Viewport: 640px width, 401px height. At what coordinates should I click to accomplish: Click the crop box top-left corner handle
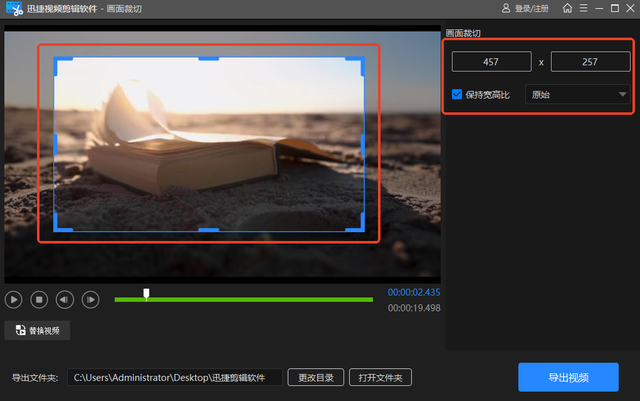tap(57, 60)
